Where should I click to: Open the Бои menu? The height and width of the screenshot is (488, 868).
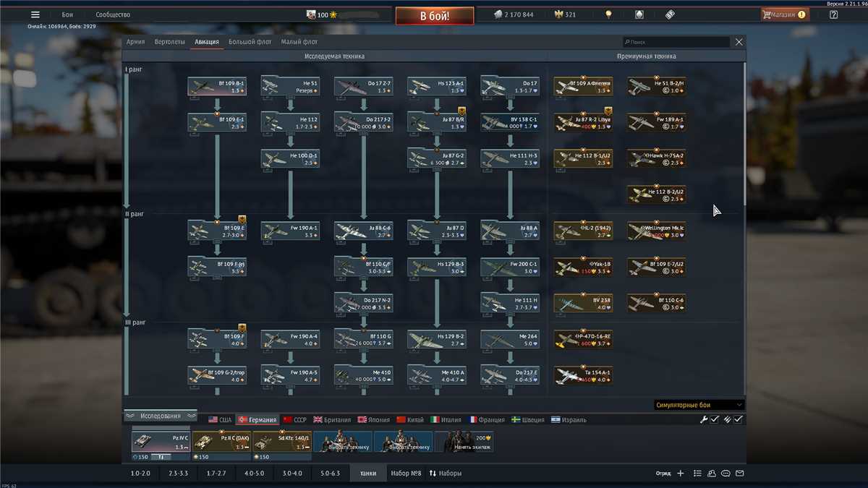[67, 14]
